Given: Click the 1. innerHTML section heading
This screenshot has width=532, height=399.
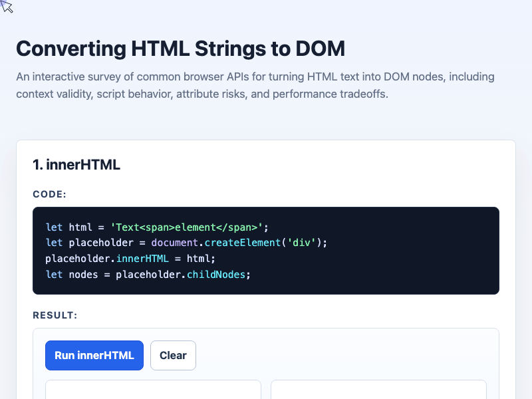Looking at the screenshot, I should pos(76,165).
